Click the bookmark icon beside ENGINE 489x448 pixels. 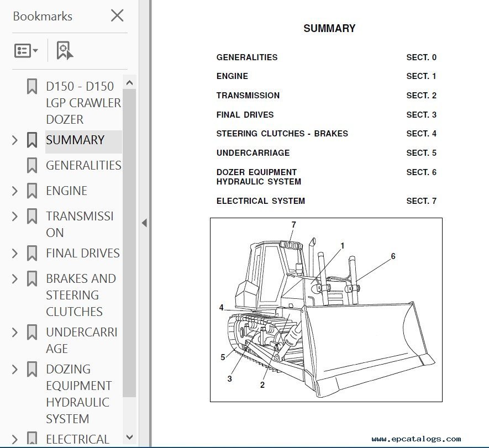tap(32, 191)
